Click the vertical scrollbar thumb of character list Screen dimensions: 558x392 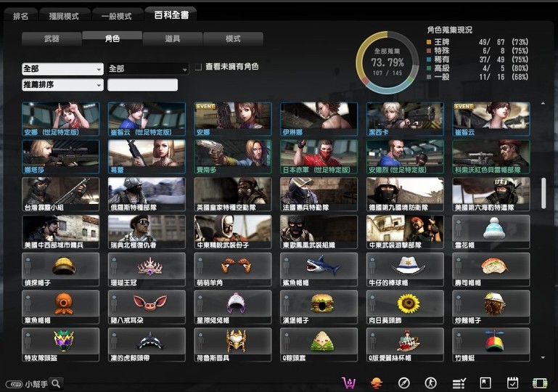tap(543, 192)
